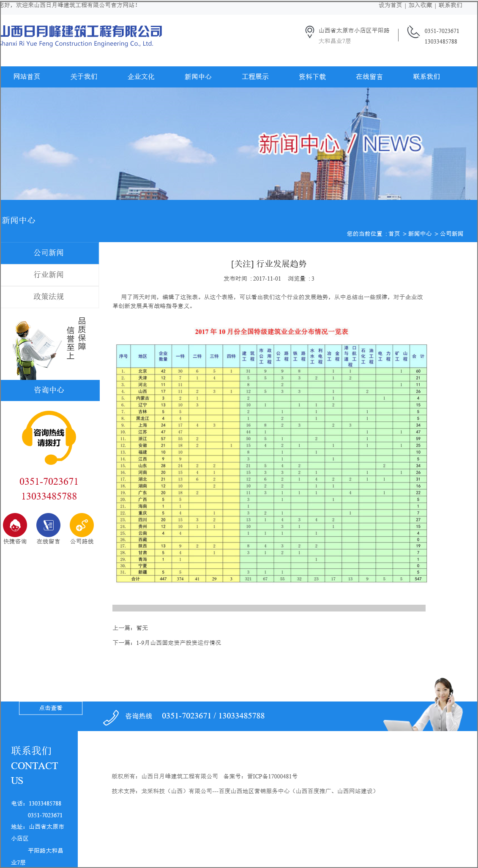Click the 设为首页 link at top
478x868 pixels.
click(390, 5)
